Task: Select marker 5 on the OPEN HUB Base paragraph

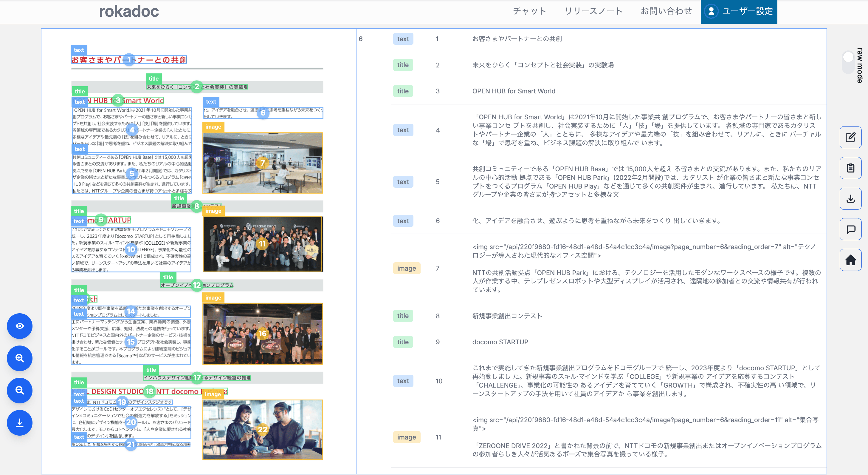Action: point(132,173)
